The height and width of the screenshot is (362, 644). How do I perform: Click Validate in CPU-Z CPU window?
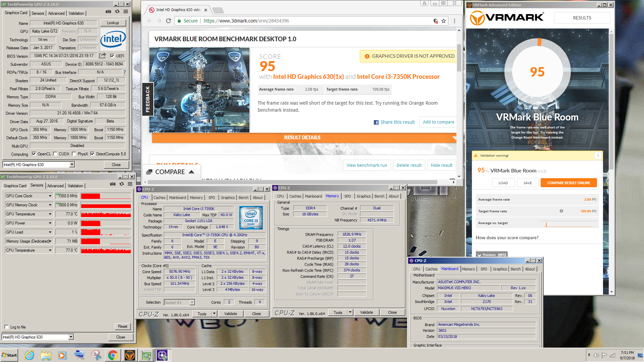point(231,314)
